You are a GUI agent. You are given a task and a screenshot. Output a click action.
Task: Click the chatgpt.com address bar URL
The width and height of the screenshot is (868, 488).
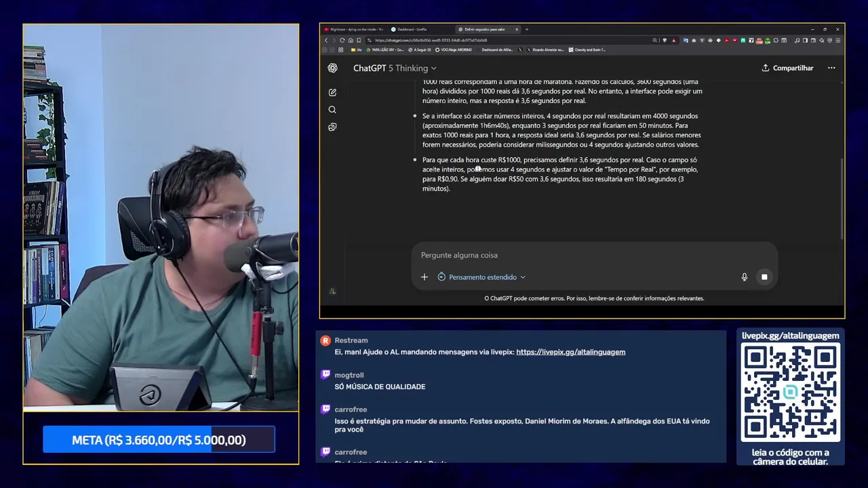431,40
